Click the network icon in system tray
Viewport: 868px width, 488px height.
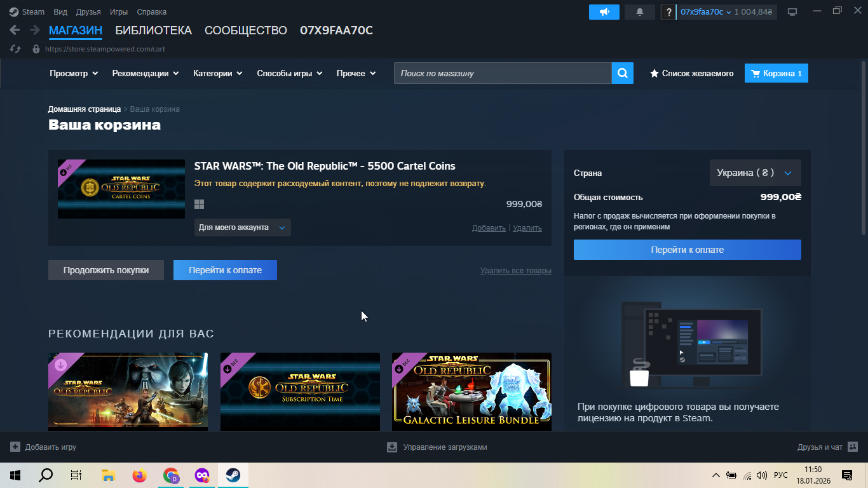click(x=747, y=475)
